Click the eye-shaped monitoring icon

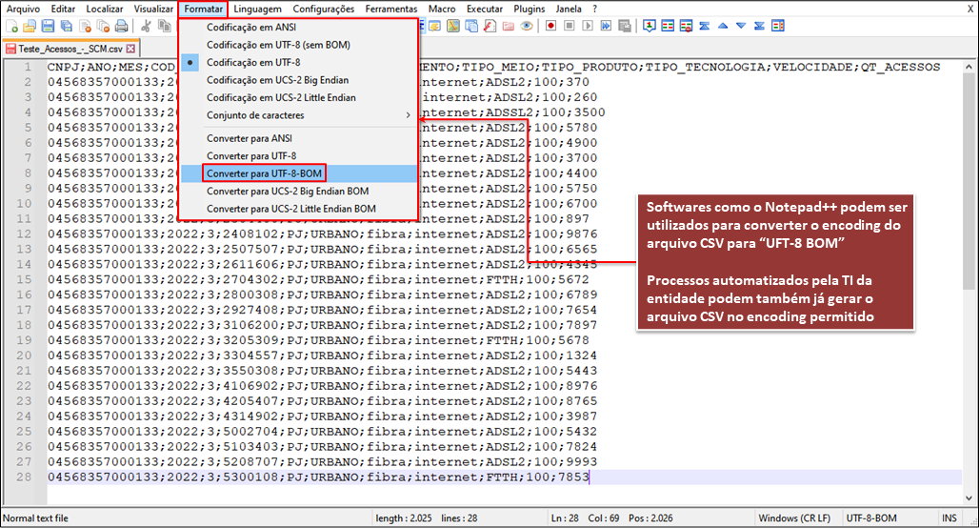(x=526, y=27)
